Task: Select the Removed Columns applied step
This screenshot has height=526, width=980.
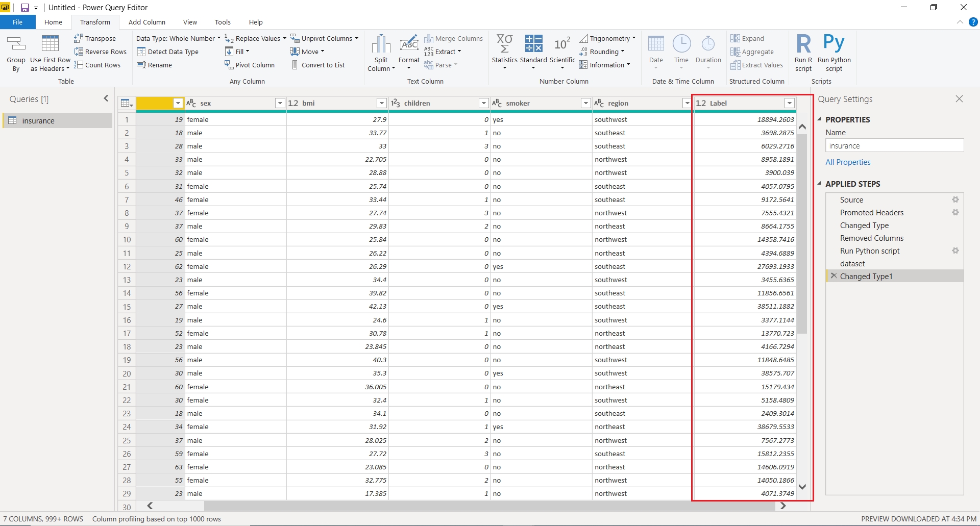Action: (x=871, y=238)
